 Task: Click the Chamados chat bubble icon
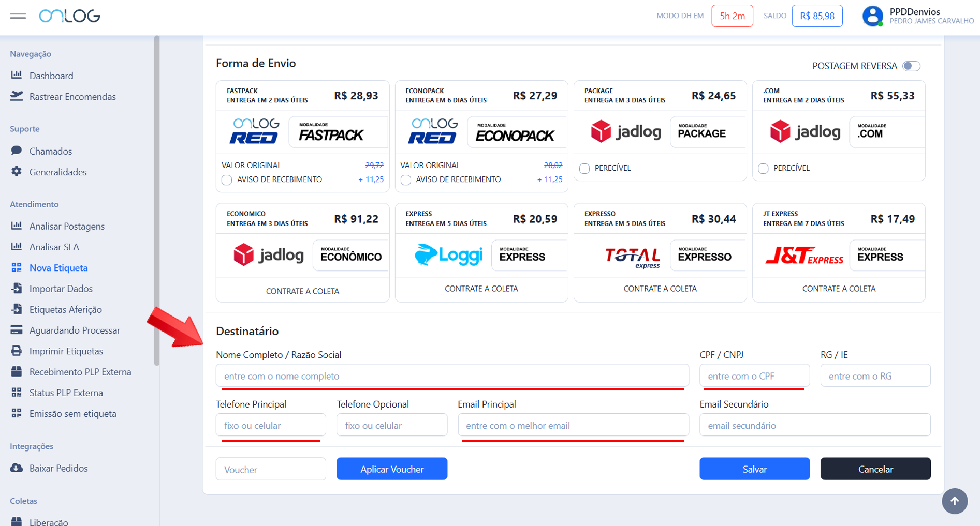coord(17,151)
